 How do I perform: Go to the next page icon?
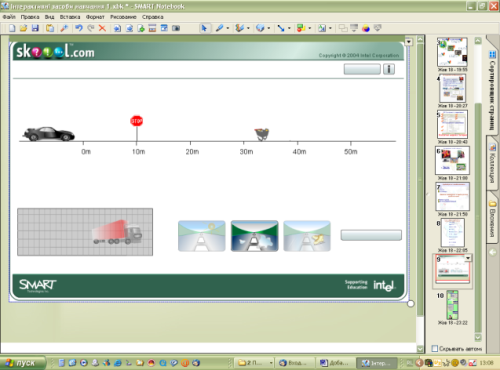pyautogui.click(x=129, y=28)
